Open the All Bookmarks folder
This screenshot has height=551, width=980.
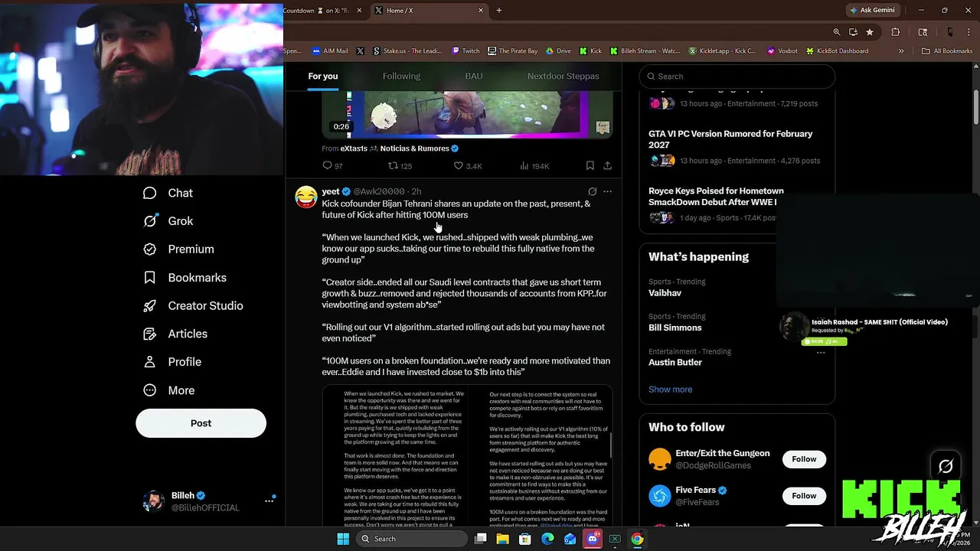click(947, 51)
